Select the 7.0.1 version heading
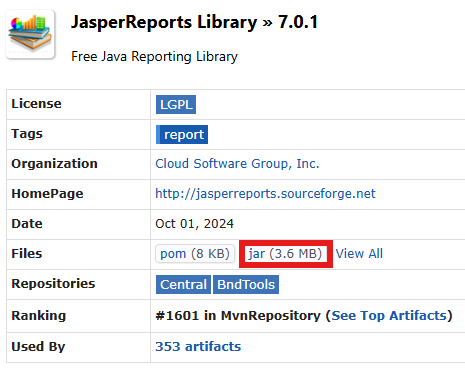The image size is (465, 372). point(298,22)
